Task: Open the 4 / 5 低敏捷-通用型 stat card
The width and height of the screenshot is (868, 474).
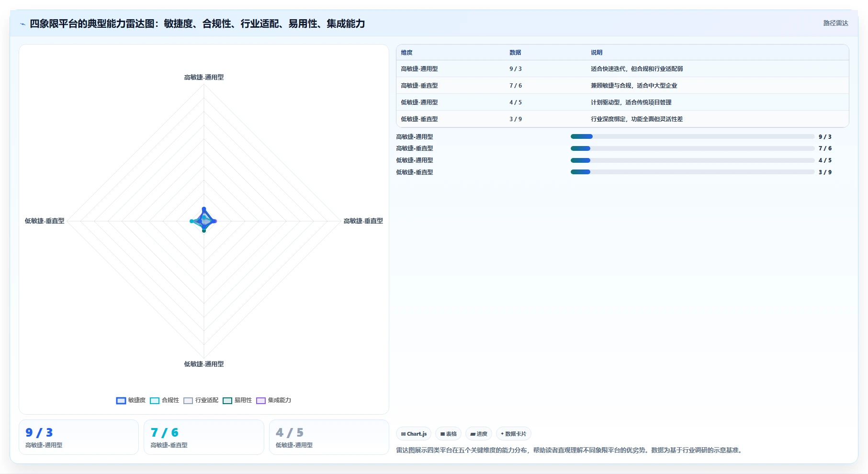Action: coord(329,437)
